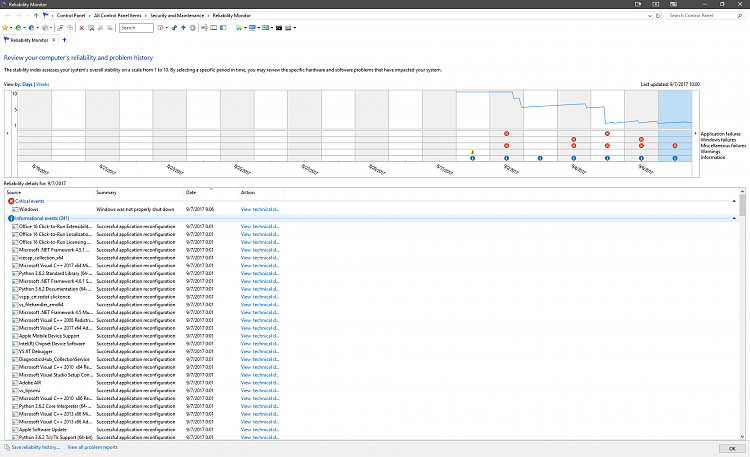Click the red delete X toolbar icon

point(81,28)
